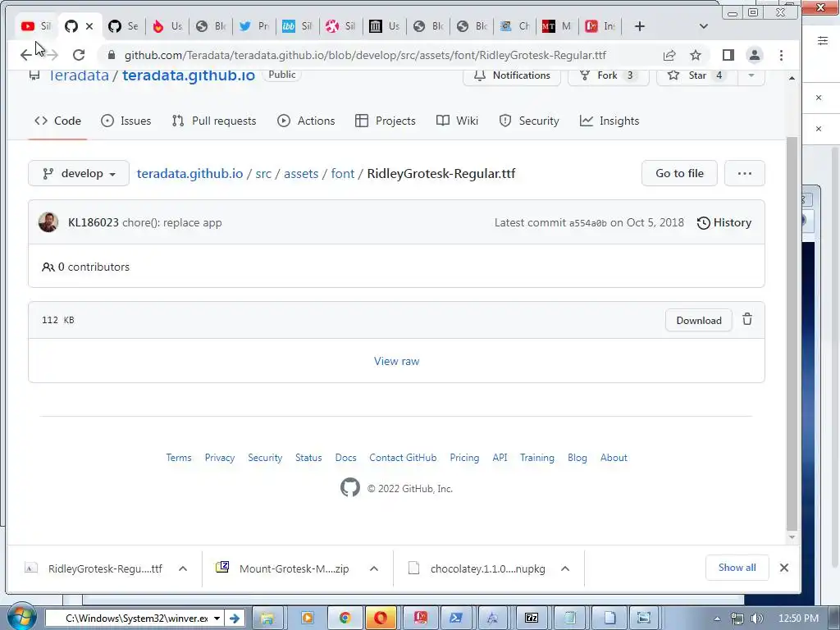Screen dimensions: 840x630
Task: Open the commit a554a0b link
Action: [587, 223]
